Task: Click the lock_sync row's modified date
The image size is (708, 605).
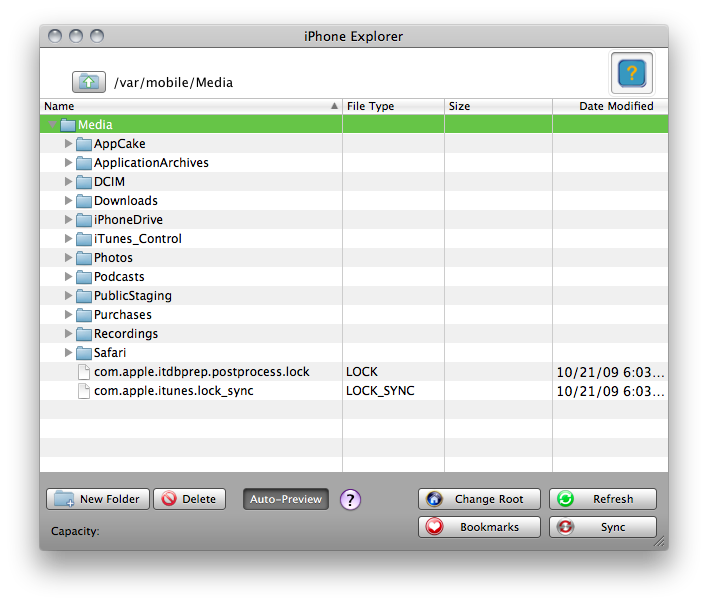Action: coord(610,391)
